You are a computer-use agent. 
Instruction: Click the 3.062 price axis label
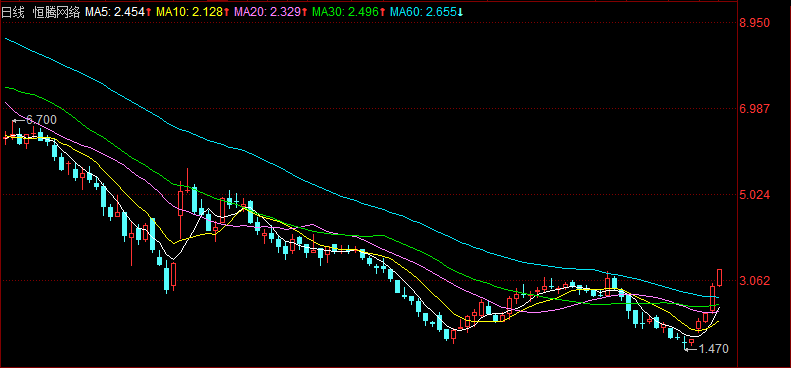coord(755,280)
